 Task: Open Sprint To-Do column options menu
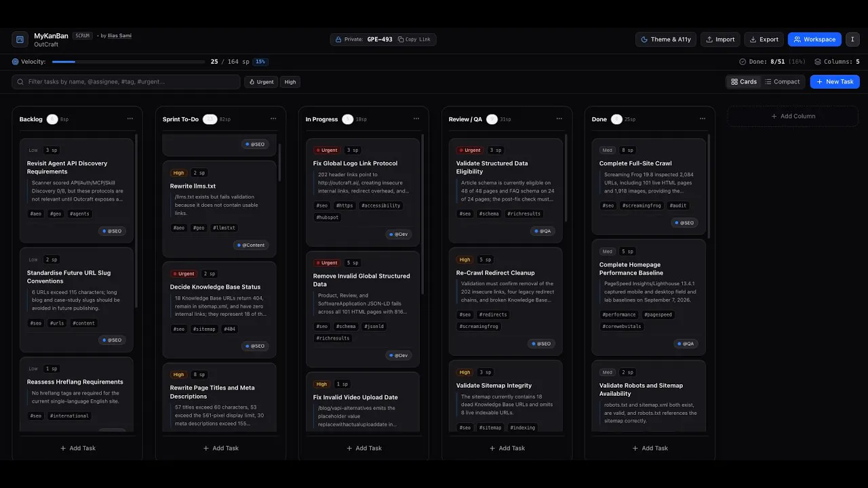pyautogui.click(x=273, y=119)
